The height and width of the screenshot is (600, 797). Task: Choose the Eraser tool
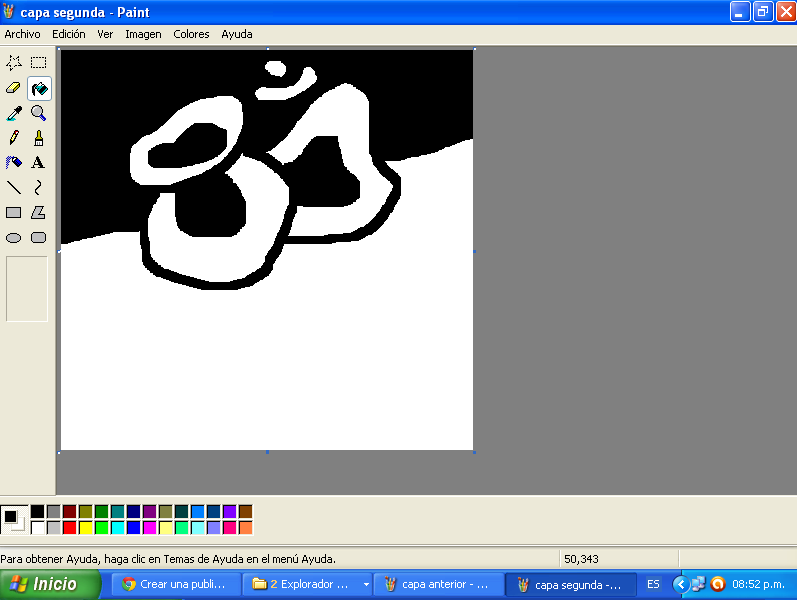coord(14,88)
